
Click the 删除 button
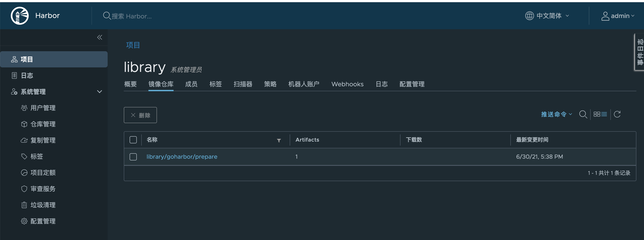coord(140,115)
